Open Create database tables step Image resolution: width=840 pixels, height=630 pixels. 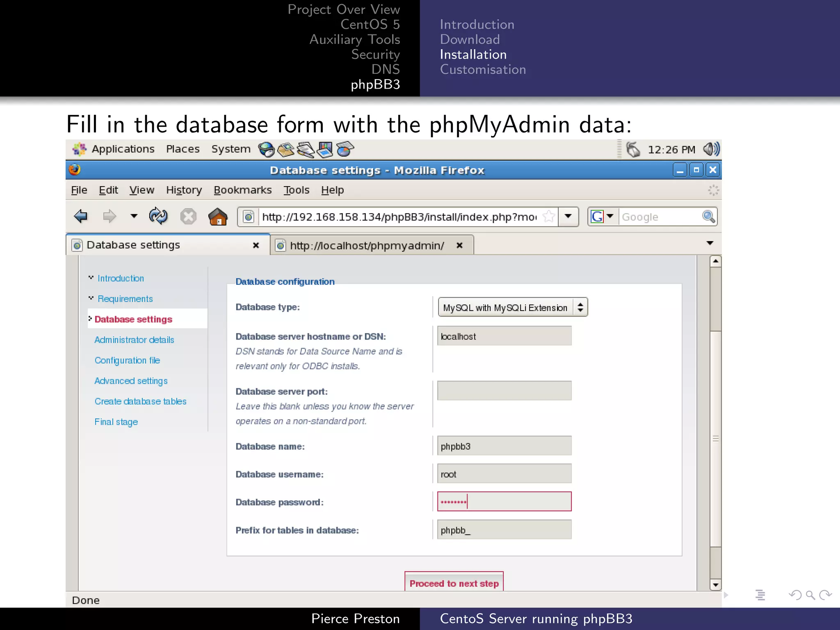140,402
